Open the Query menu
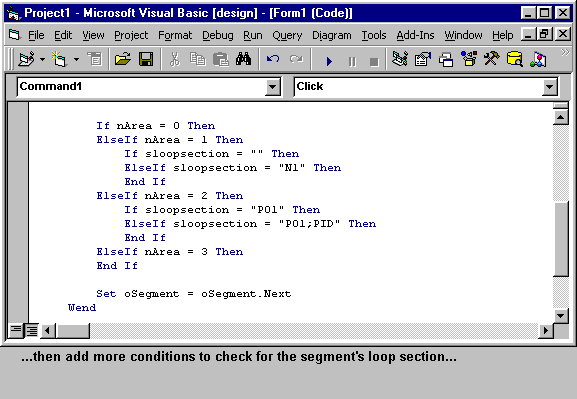577x399 pixels. [x=287, y=35]
